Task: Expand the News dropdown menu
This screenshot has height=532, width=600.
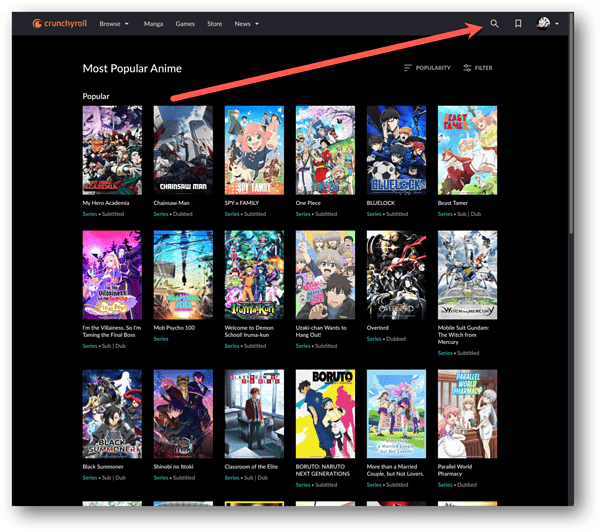Action: 246,24
